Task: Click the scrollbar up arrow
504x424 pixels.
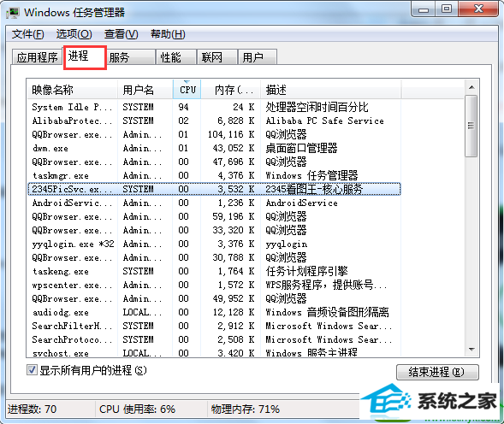Action: [x=471, y=87]
